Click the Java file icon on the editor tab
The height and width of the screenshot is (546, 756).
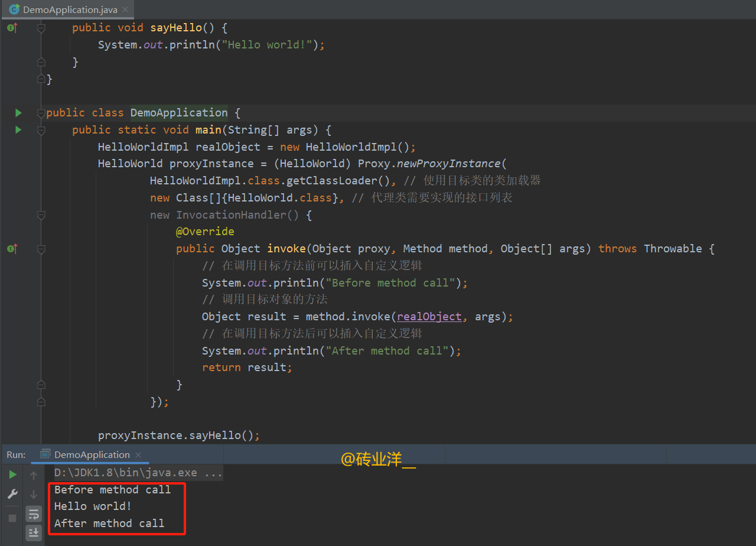(14, 9)
